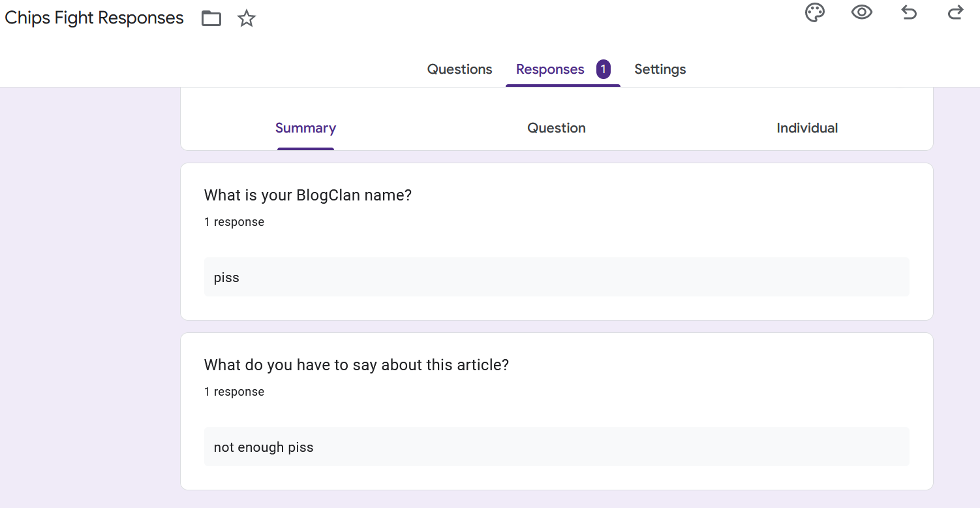The height and width of the screenshot is (508, 980).
Task: Click "1 response" under article question
Action: pos(234,392)
